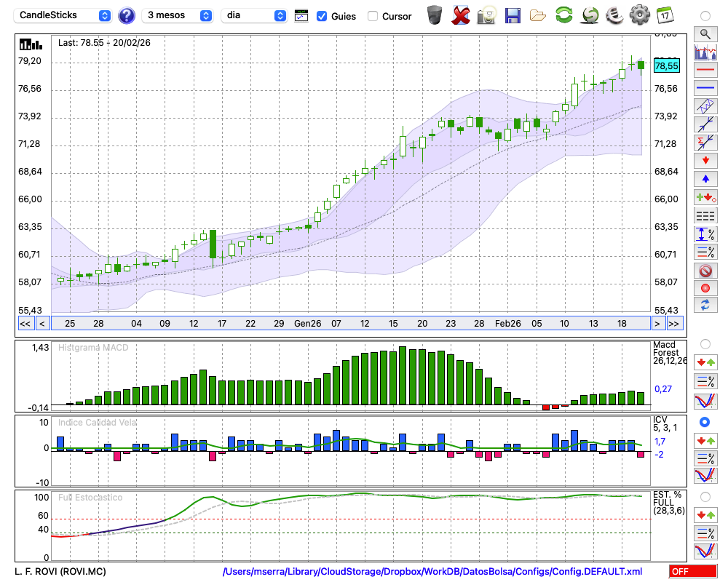Click the blue floppy disk save icon

pos(513,15)
